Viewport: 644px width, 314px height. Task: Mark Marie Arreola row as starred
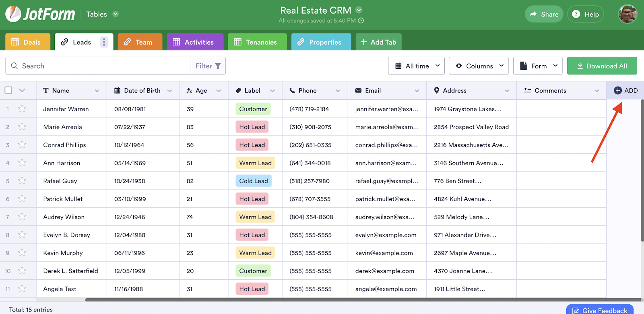(22, 127)
